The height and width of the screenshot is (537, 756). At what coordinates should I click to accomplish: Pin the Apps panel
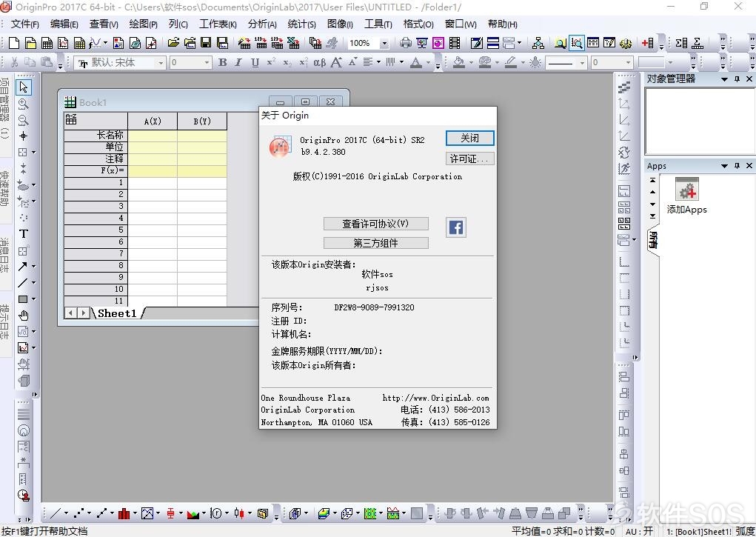(737, 166)
